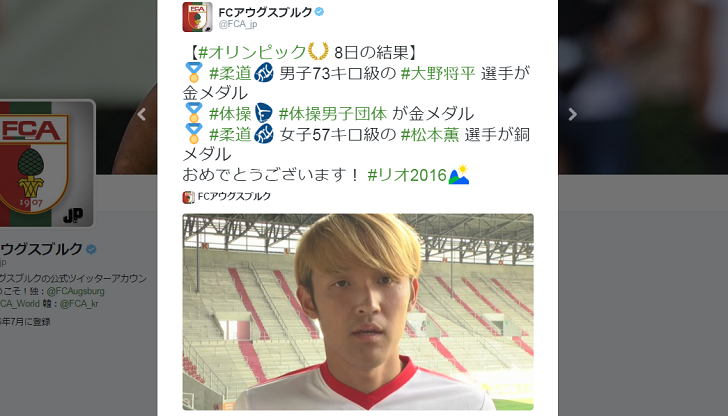728x416 pixels.
Task: Open the #体操 hashtag
Action: (230, 114)
